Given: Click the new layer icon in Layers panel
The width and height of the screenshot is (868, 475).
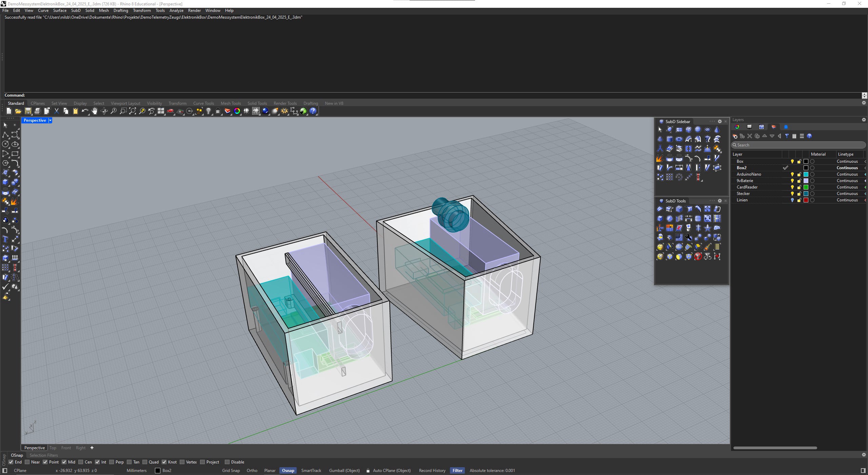Looking at the screenshot, I should (735, 136).
